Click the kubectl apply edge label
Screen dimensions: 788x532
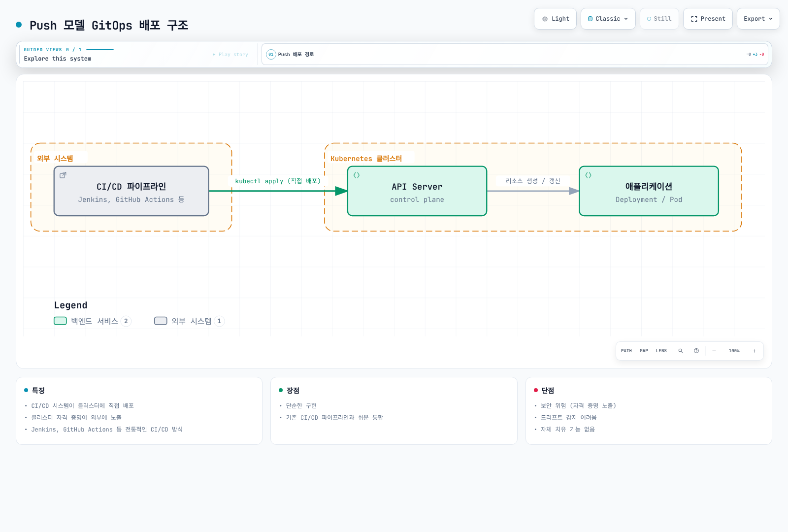point(278,181)
